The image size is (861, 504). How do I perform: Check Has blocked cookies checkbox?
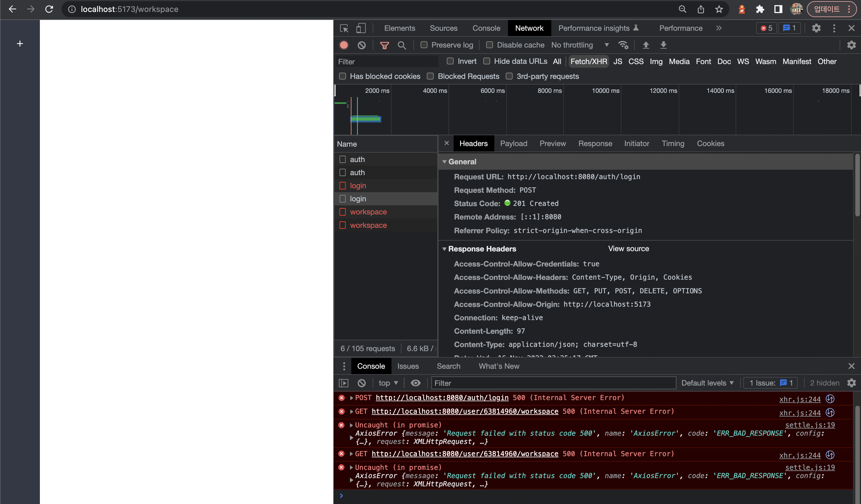click(342, 76)
